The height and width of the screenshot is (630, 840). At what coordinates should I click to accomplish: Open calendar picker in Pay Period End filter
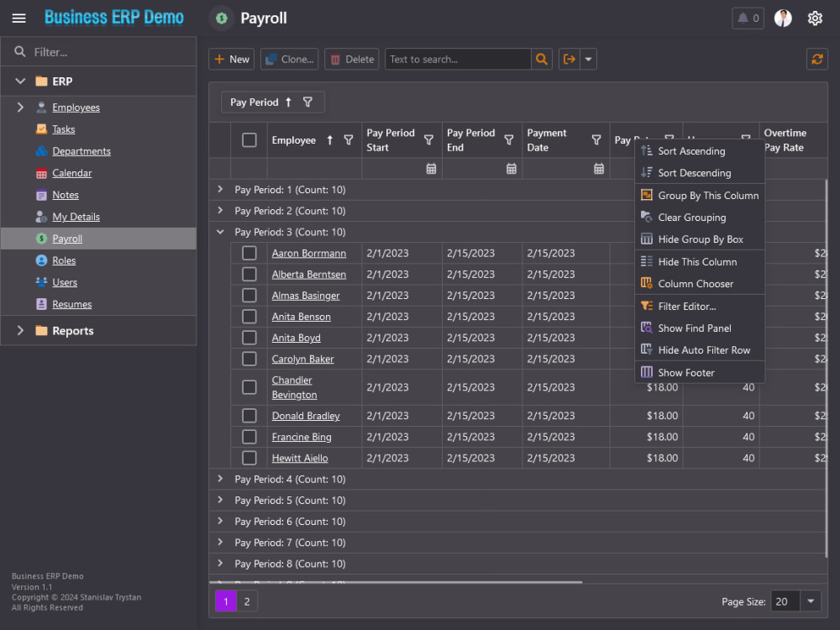[x=512, y=169]
